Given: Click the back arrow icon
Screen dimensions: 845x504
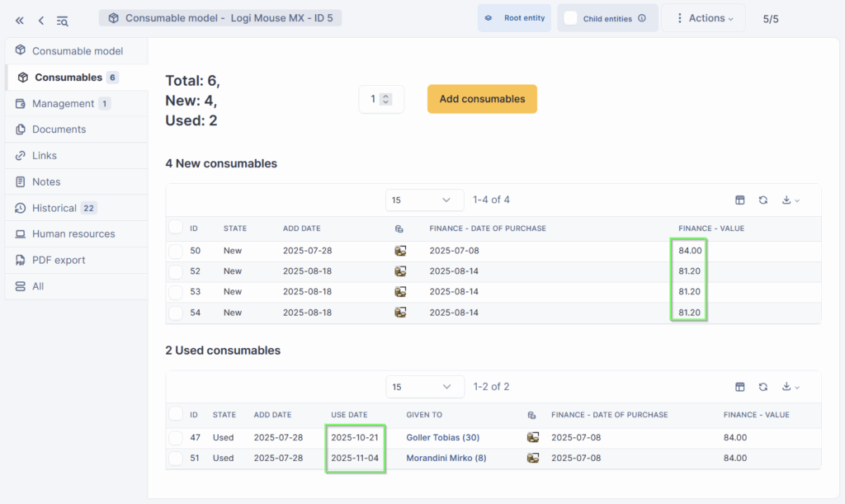Looking at the screenshot, I should pyautogui.click(x=40, y=21).
